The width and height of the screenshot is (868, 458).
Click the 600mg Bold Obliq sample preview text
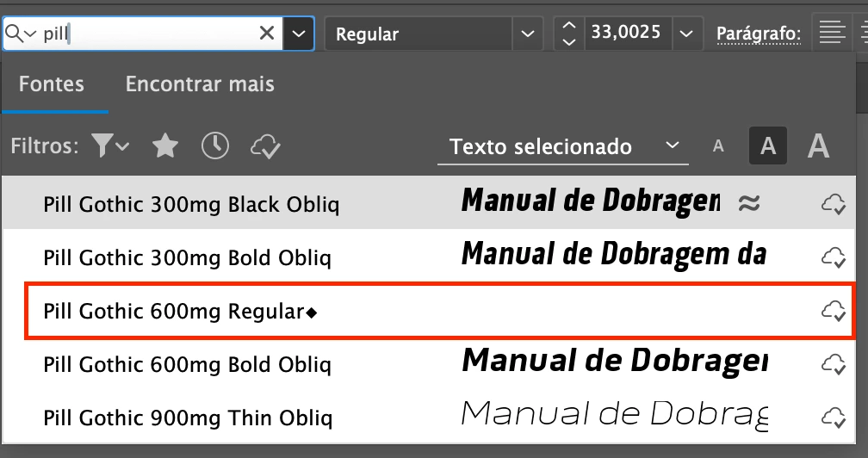(x=615, y=362)
